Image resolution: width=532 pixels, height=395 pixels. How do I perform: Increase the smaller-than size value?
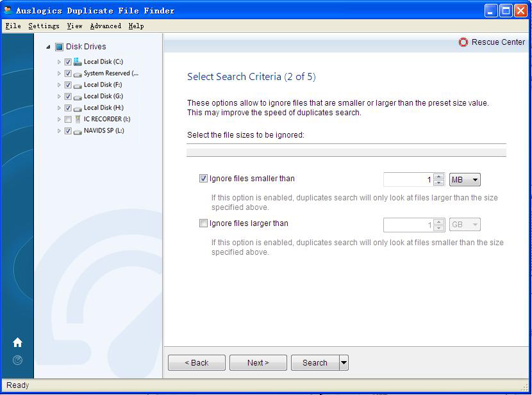(x=439, y=177)
